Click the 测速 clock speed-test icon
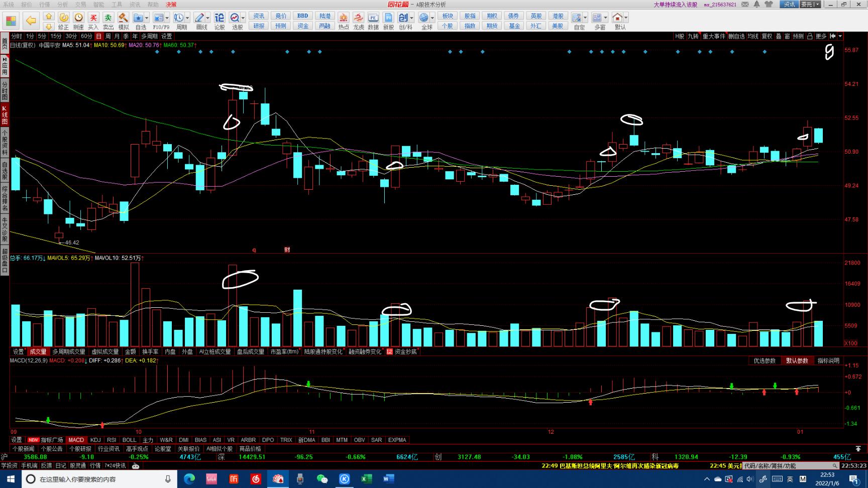The width and height of the screenshot is (868, 488). tap(79, 18)
